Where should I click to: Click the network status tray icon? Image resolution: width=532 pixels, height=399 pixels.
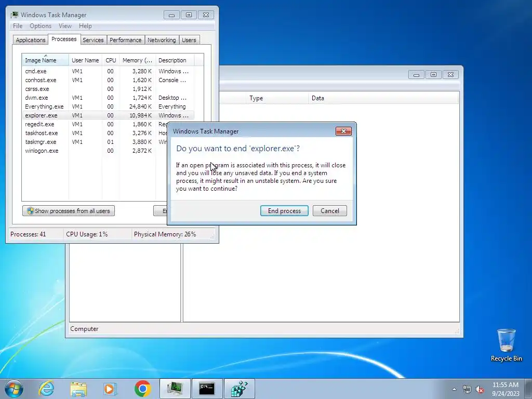467,389
